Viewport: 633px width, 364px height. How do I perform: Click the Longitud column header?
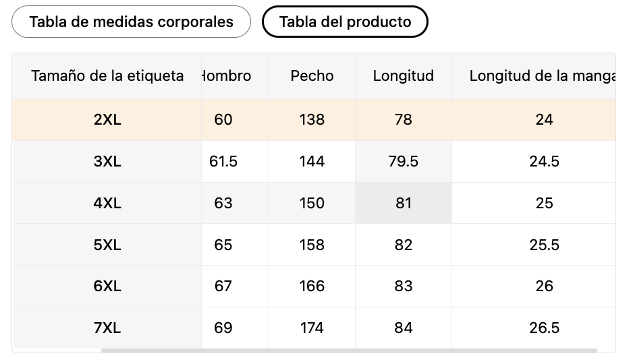(x=403, y=76)
